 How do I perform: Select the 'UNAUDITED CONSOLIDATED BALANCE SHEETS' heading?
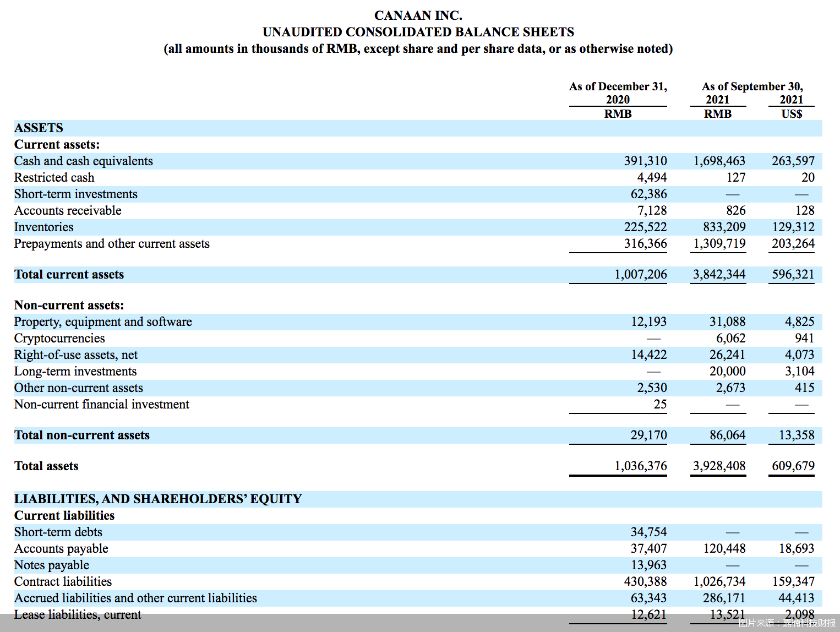coord(418,32)
